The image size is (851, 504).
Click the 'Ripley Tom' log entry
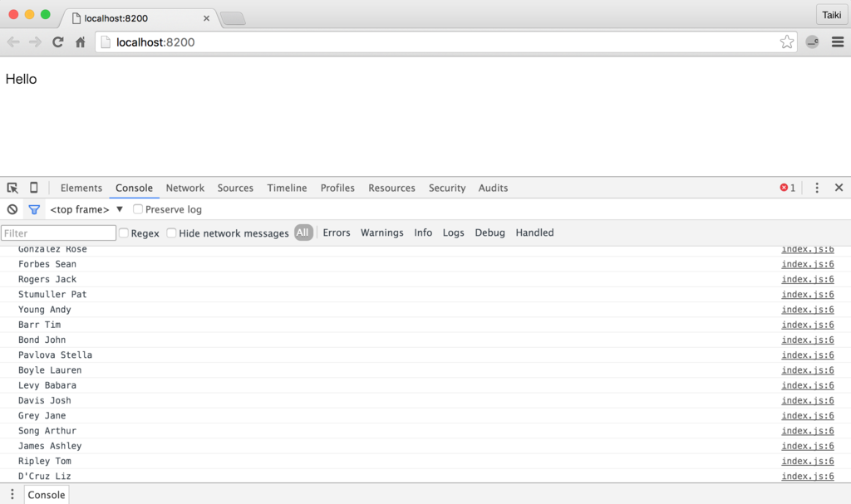(45, 462)
